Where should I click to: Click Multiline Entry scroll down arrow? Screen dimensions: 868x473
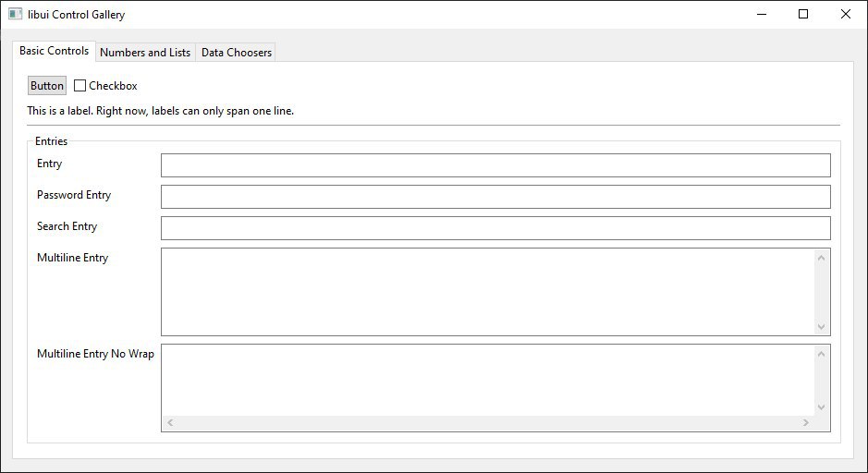(x=821, y=326)
